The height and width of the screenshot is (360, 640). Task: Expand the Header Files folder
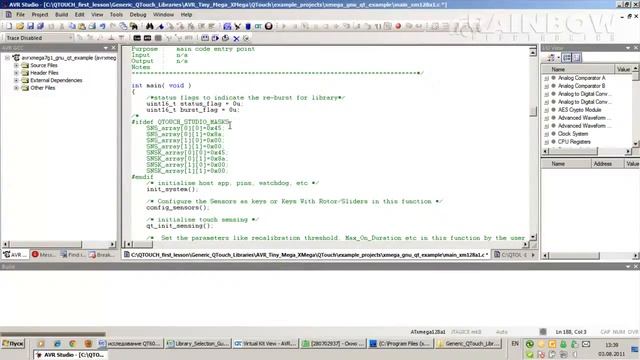[x=16, y=73]
